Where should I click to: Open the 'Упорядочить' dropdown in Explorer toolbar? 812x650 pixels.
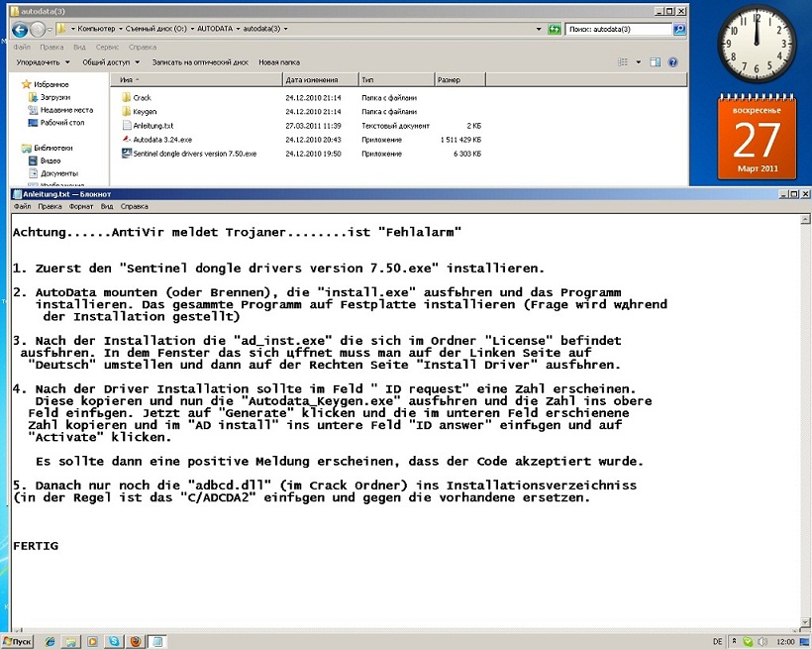(43, 62)
